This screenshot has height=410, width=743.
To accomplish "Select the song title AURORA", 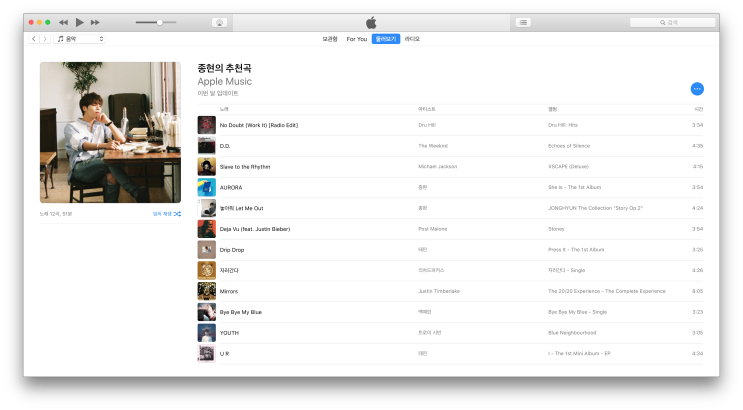I will coord(231,188).
